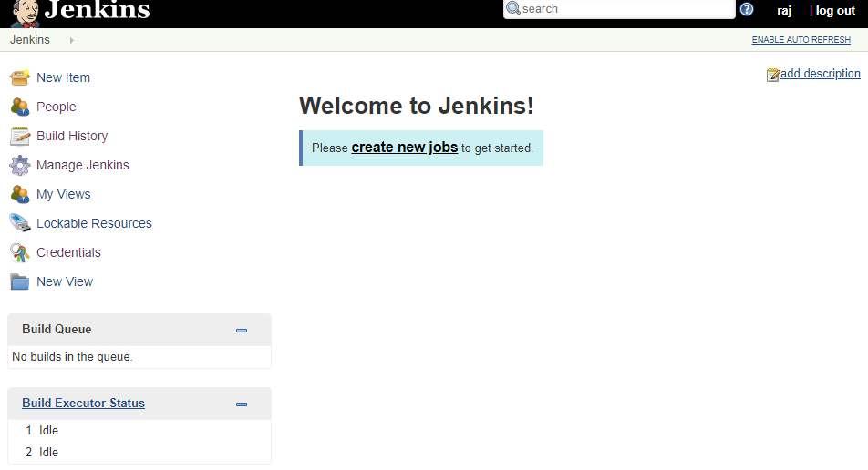868x470 pixels.
Task: Open New Item from the sidebar
Action: coord(63,78)
